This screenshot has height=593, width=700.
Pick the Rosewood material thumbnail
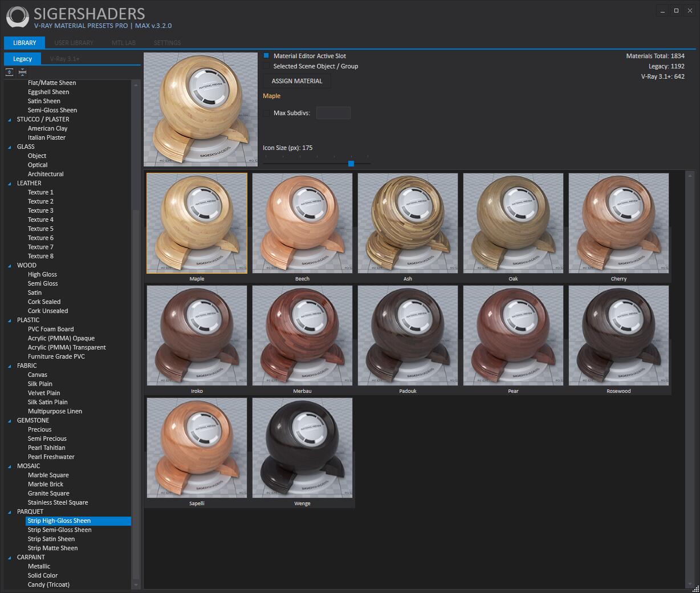pyautogui.click(x=619, y=335)
